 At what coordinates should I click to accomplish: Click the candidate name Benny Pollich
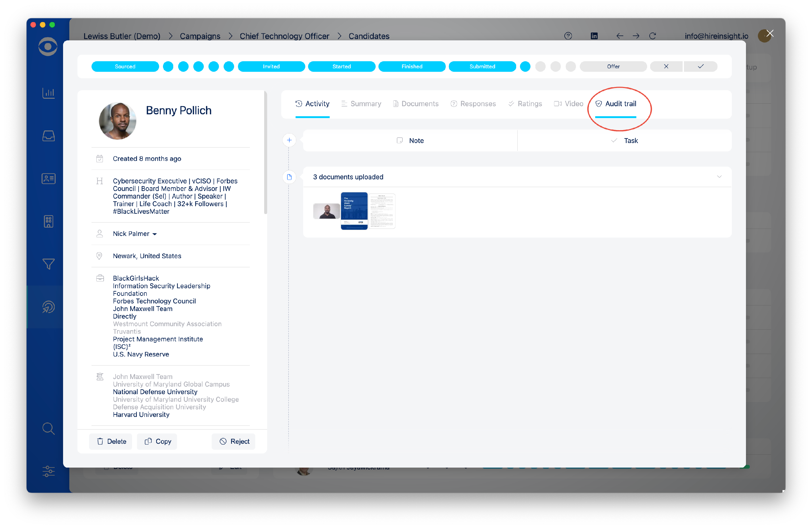click(x=178, y=110)
